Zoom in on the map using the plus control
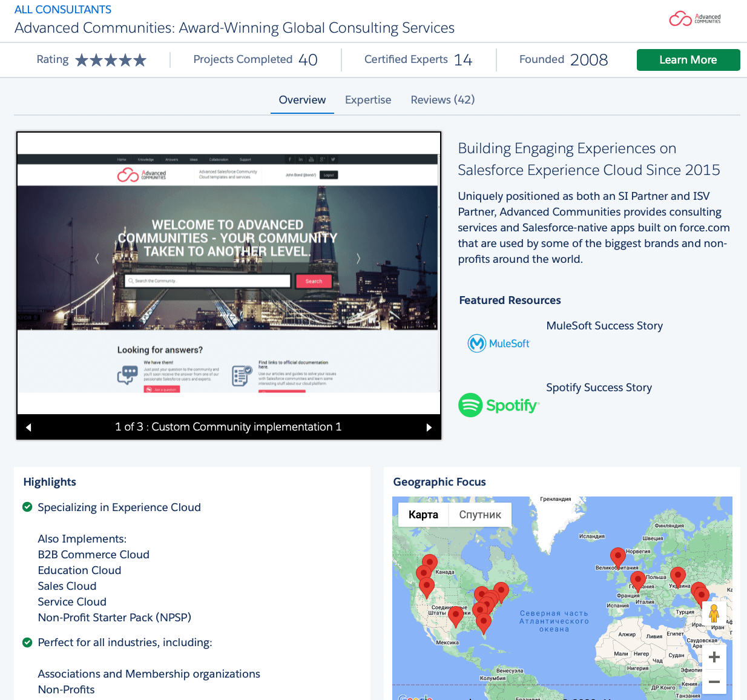This screenshot has height=700, width=747. 714,656
